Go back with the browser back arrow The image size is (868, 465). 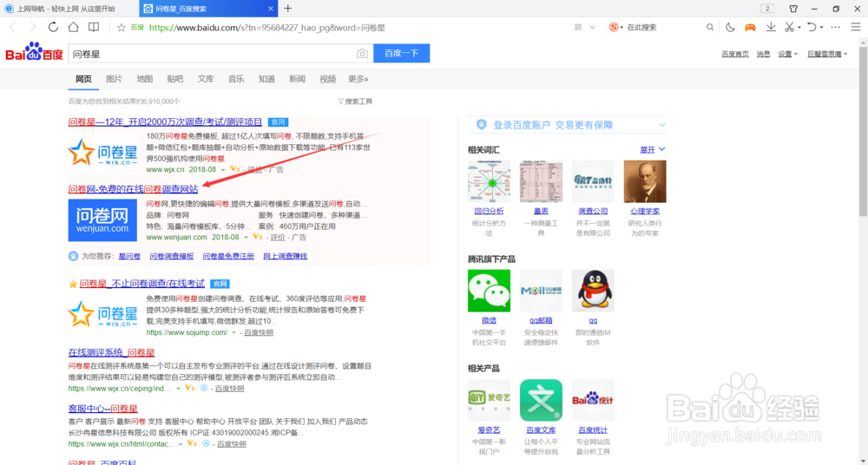point(13,27)
